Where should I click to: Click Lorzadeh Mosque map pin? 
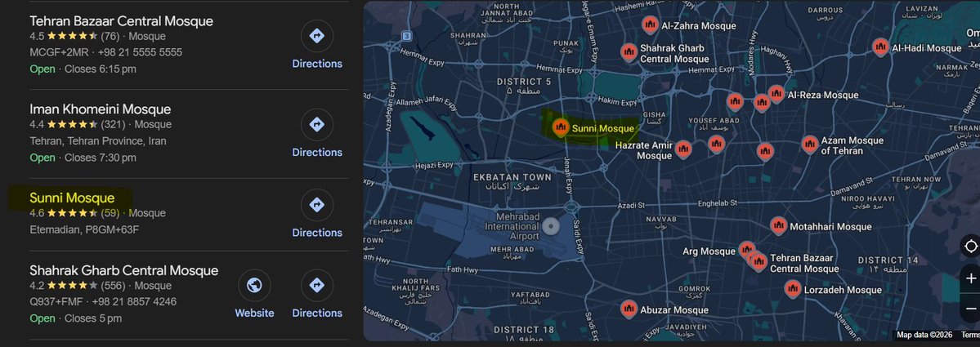click(793, 289)
